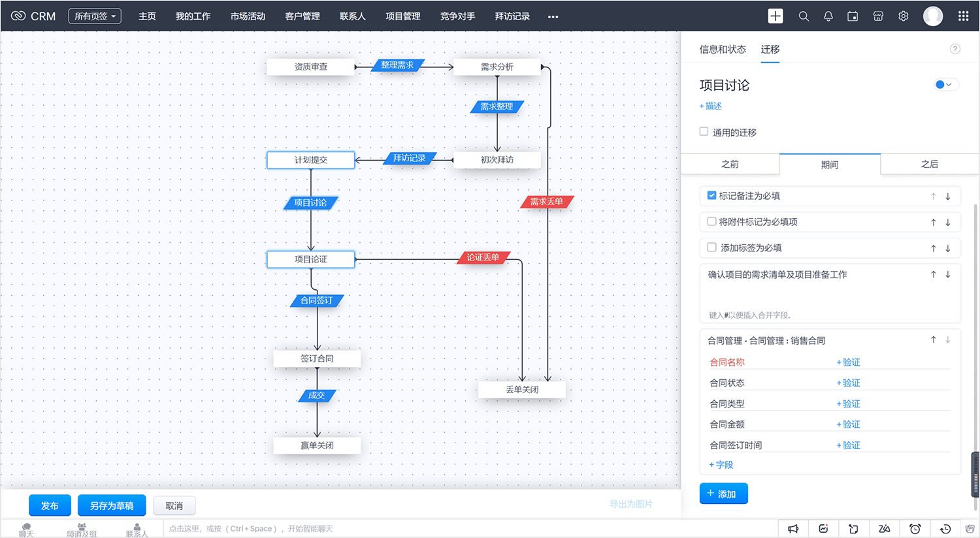The image size is (980, 538).
Task: Open 联系人 icon in bottom bar
Action: [x=137, y=530]
